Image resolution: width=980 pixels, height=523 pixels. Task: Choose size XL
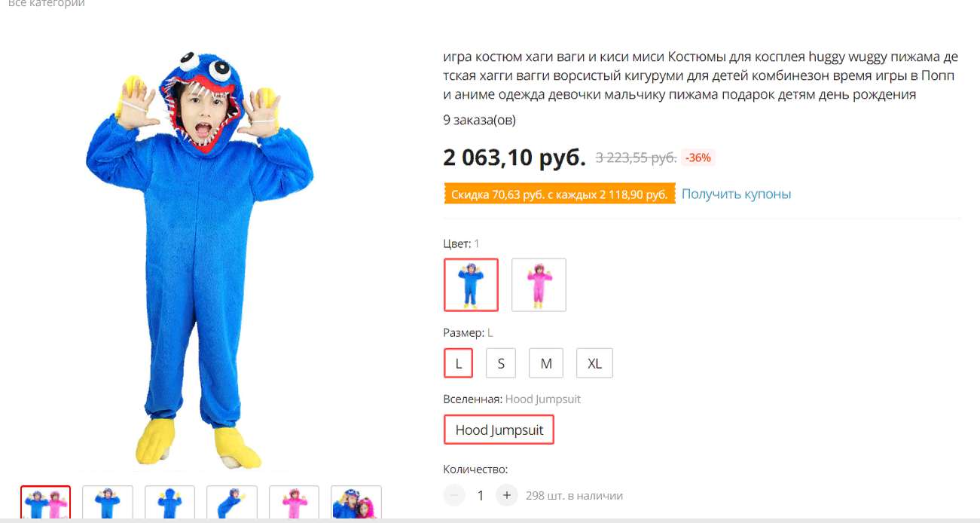pyautogui.click(x=594, y=363)
